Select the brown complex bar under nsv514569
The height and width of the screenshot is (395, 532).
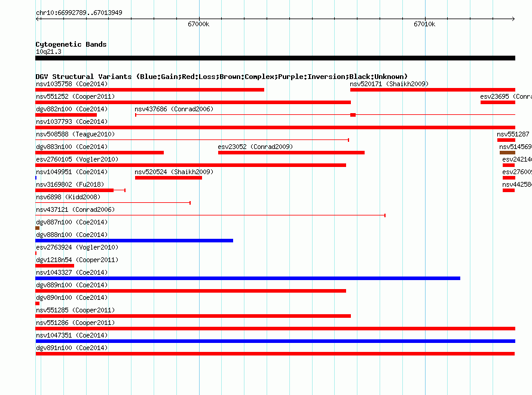pyautogui.click(x=507, y=153)
